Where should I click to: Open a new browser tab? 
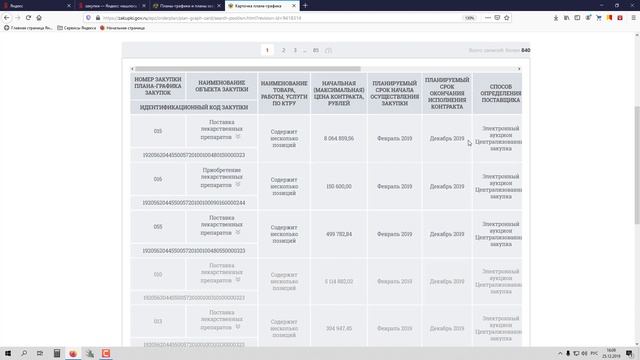(x=305, y=6)
